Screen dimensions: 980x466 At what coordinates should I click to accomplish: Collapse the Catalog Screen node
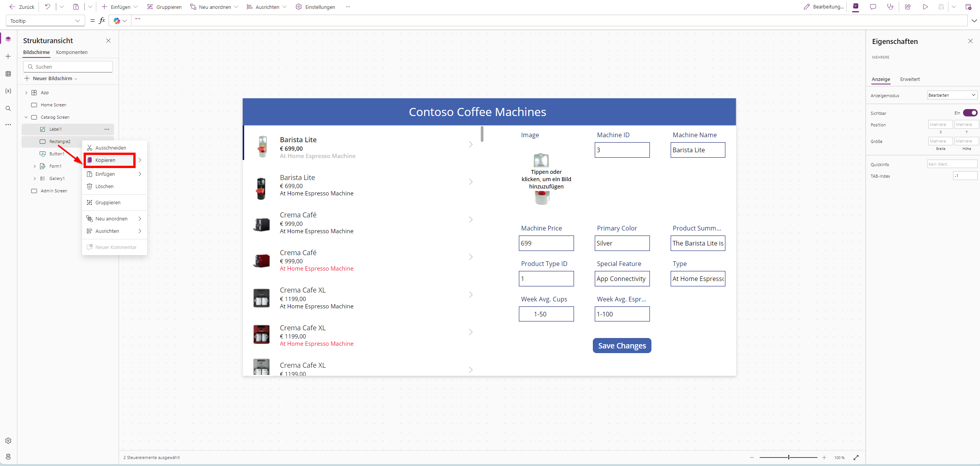click(x=26, y=117)
